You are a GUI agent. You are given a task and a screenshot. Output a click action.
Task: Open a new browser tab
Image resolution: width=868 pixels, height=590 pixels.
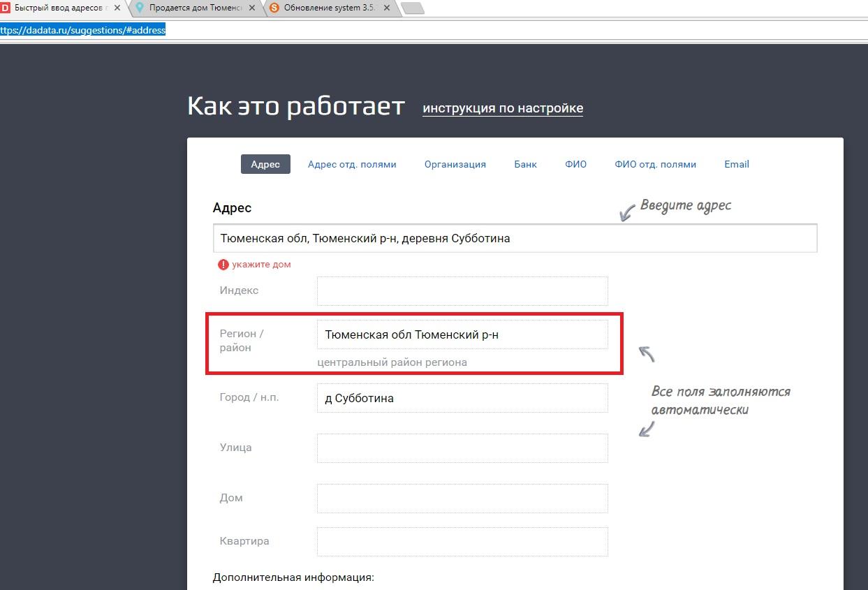click(412, 8)
